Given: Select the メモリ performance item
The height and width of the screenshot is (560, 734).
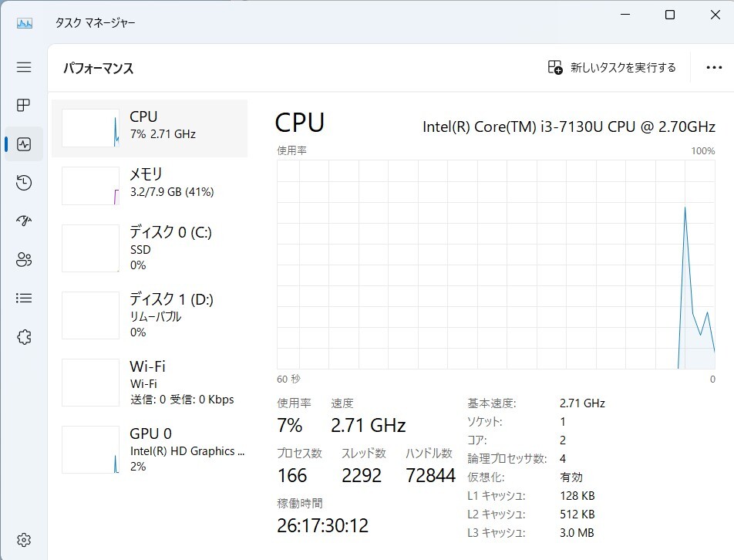Looking at the screenshot, I should (150, 186).
